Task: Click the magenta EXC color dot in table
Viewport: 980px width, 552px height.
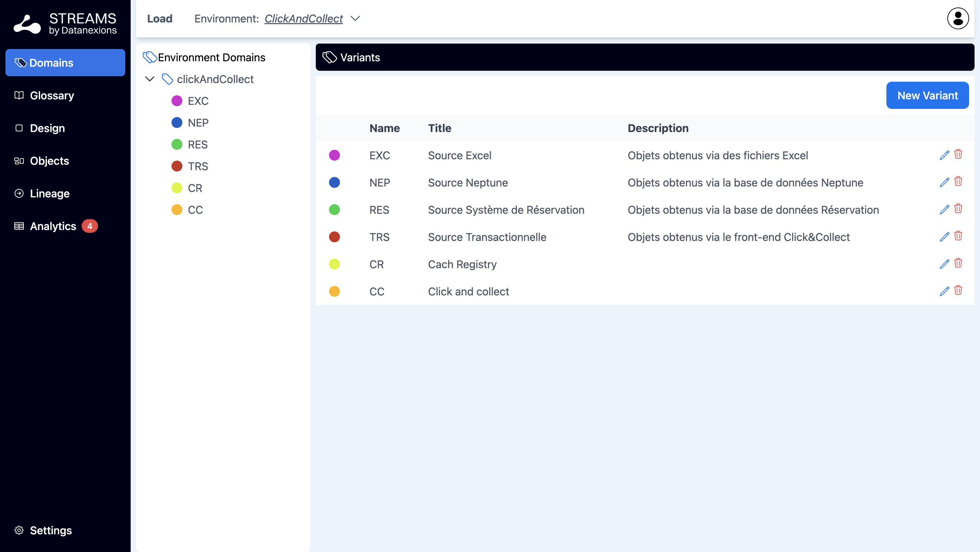Action: [x=334, y=155]
